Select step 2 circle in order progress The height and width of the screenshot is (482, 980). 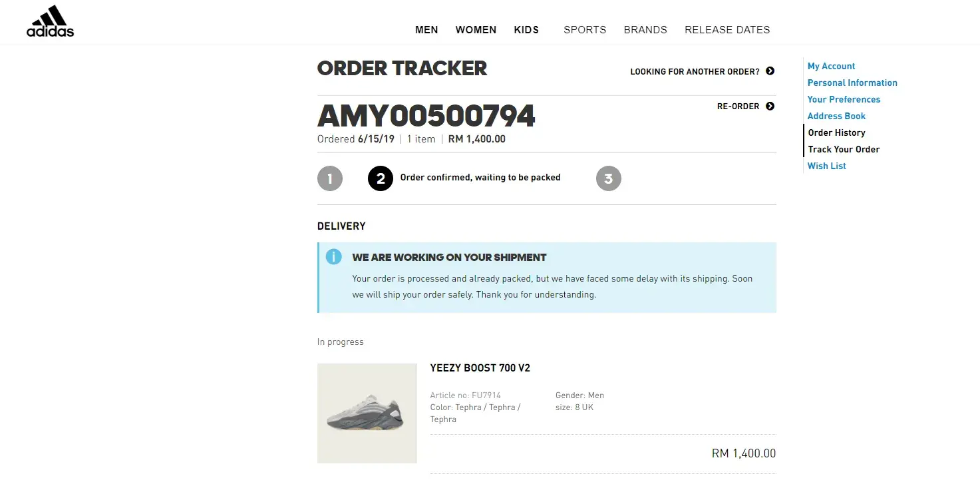[381, 178]
